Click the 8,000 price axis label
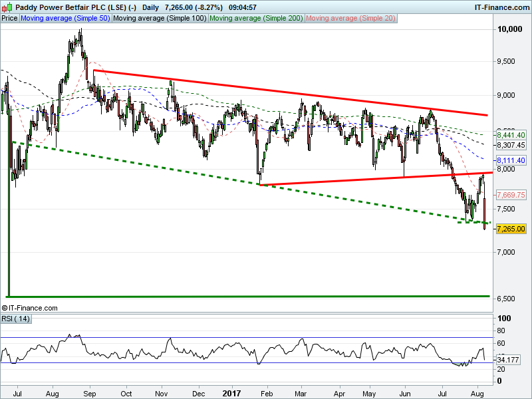This screenshot has width=532, height=399. [x=506, y=169]
